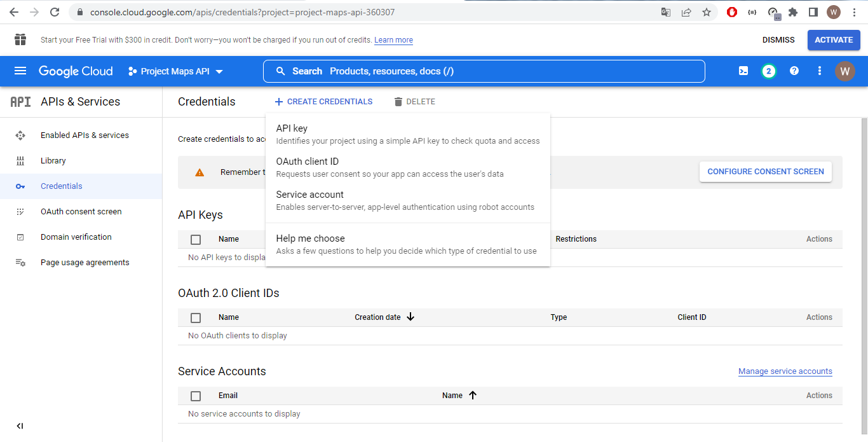Viewport: 868px width, 442px height.
Task: Open Manage service accounts link
Action: pos(785,371)
